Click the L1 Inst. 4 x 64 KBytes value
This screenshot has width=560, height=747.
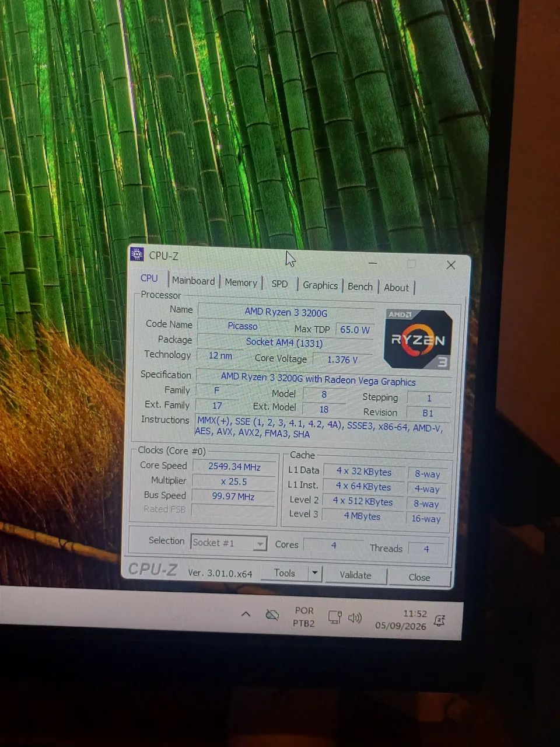(x=363, y=486)
